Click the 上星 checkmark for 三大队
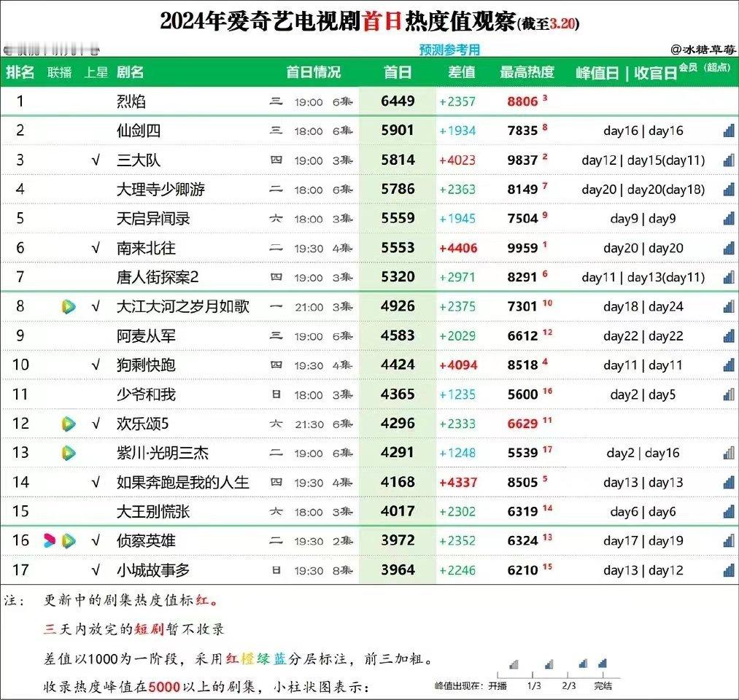Screen dimensions: 739x700 click(96, 160)
